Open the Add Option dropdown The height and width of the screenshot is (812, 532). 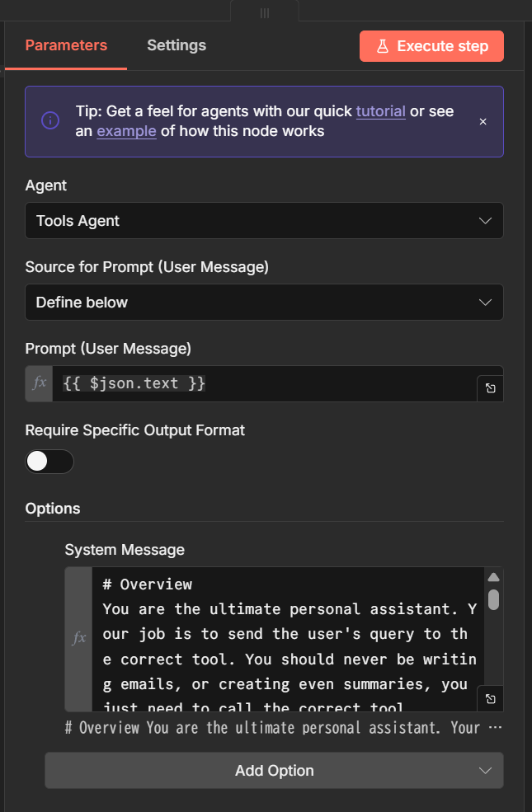(x=274, y=771)
